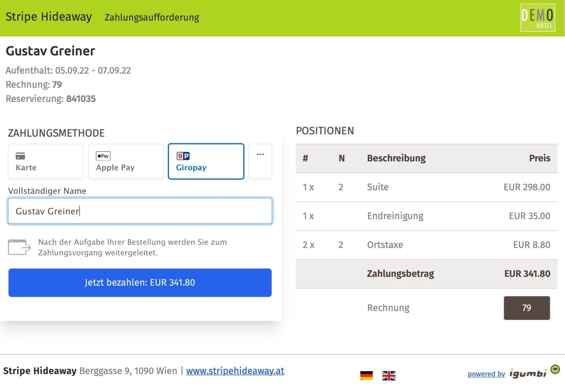Click the 2 x quantity in Ortstaxe row
565x392 pixels.
pyautogui.click(x=309, y=245)
